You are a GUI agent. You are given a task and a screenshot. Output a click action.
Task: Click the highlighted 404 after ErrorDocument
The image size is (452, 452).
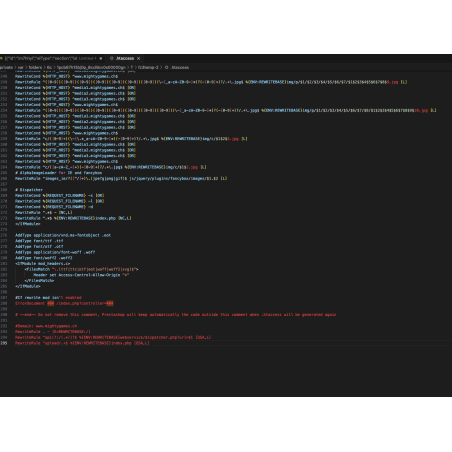pyautogui.click(x=50, y=303)
